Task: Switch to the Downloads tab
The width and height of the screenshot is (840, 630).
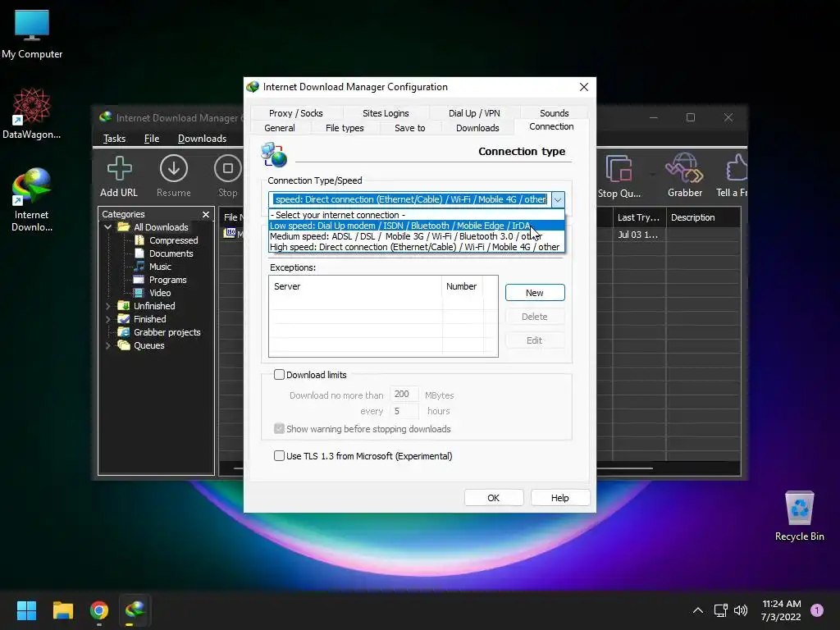Action: click(477, 128)
